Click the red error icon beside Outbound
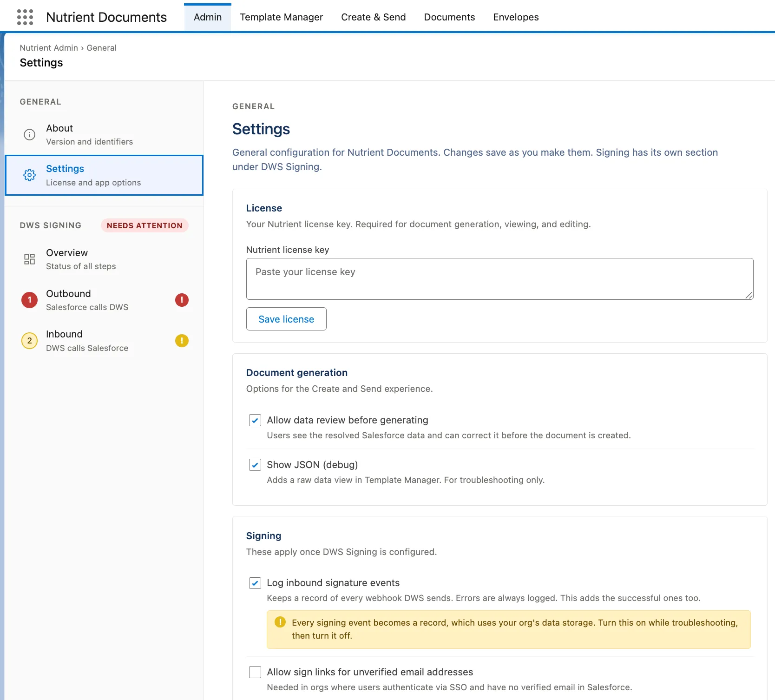The image size is (775, 700). tap(182, 300)
